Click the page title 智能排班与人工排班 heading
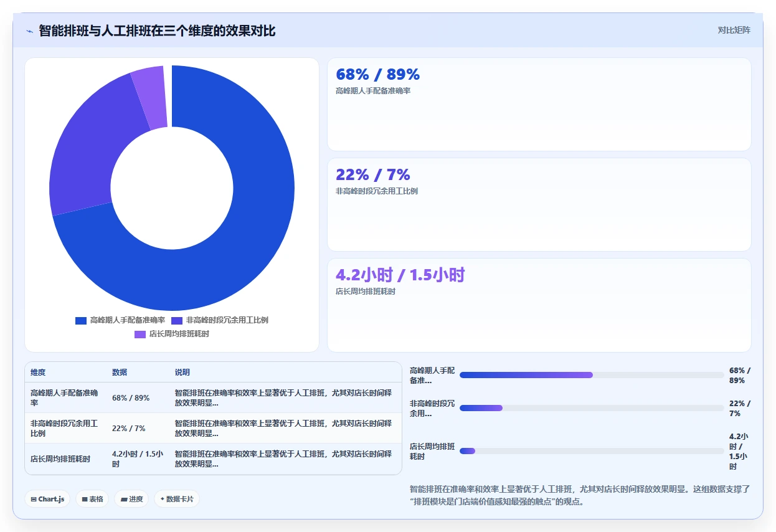 (x=157, y=31)
